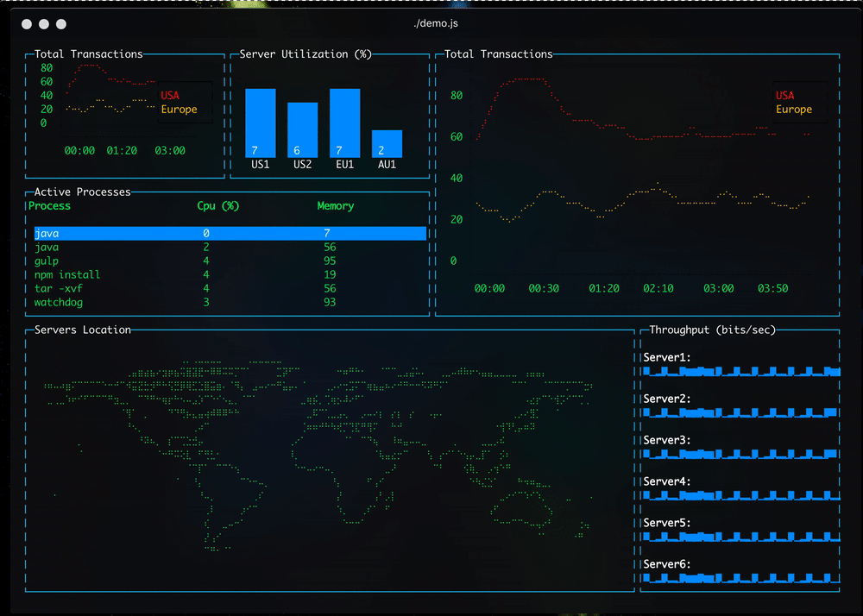Select the tar -xvf process row
Image resolution: width=863 pixels, height=616 pixels.
pyautogui.click(x=230, y=288)
